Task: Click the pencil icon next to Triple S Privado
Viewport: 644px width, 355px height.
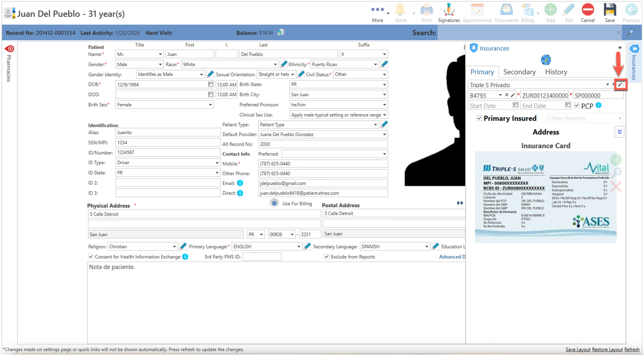Action: (620, 84)
